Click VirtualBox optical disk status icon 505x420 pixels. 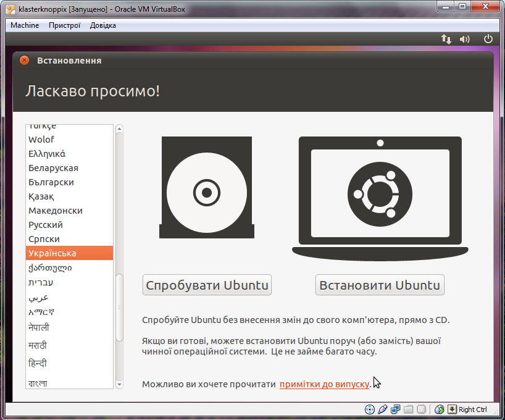point(369,409)
